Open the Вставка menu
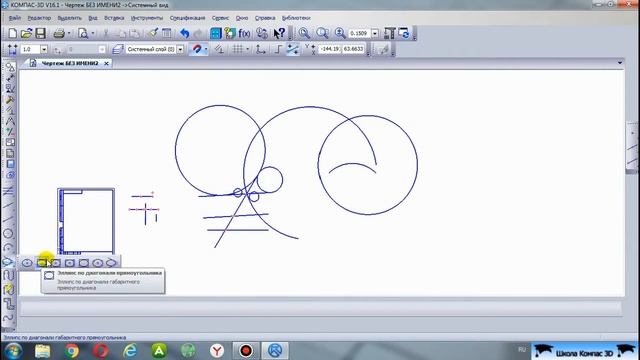 [x=114, y=18]
